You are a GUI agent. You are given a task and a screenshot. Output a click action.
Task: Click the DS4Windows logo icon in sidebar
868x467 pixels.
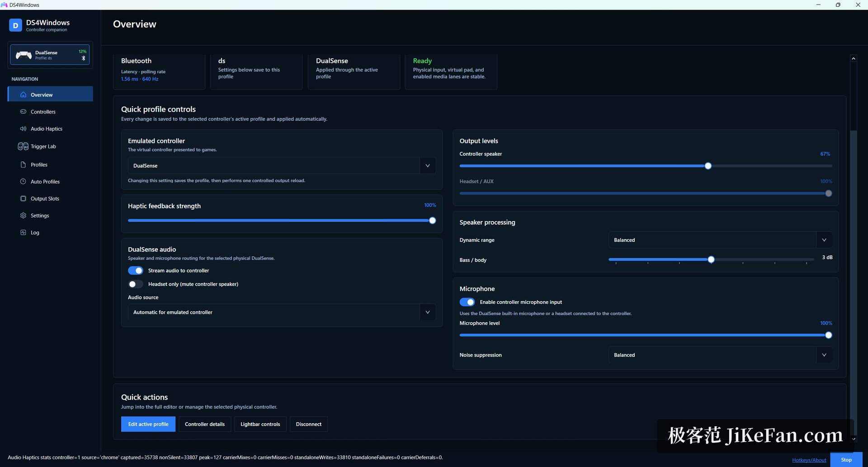(15, 25)
